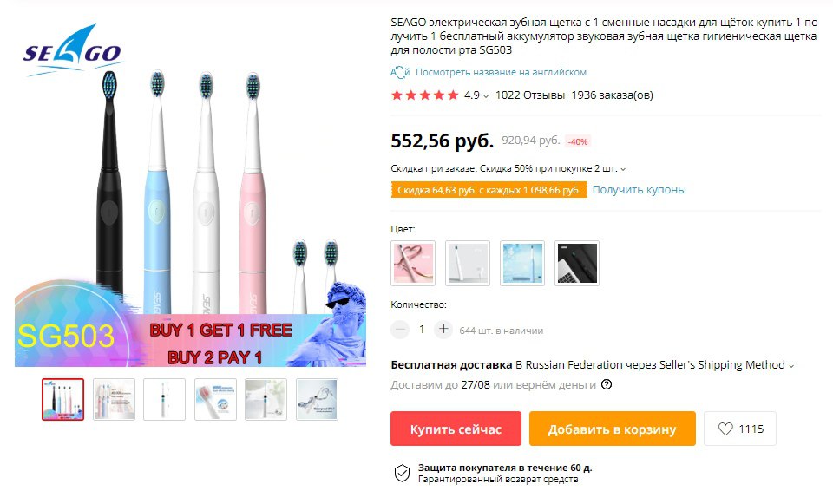Choose the white toothbrush color option

pyautogui.click(x=468, y=263)
